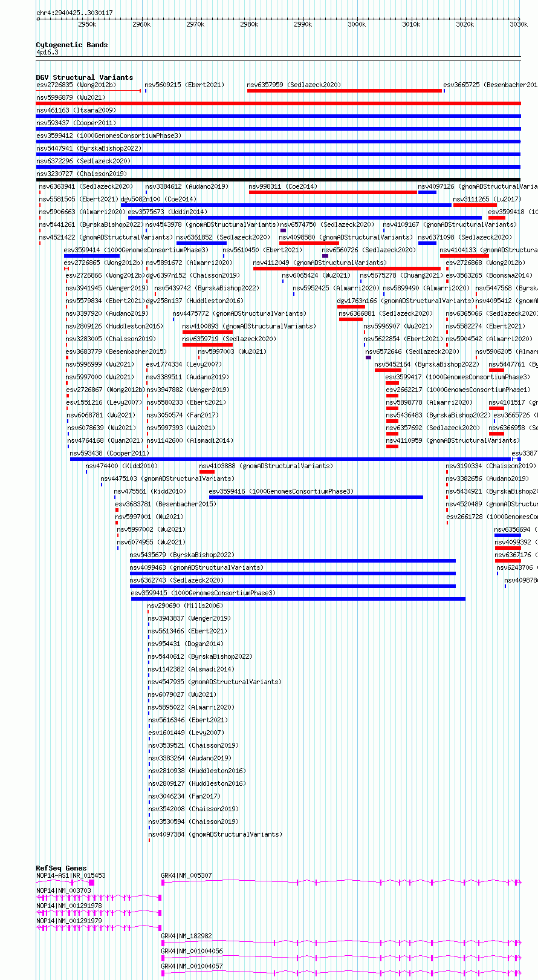538x980 pixels.
Task: Select esv3575673 (Uddin2014) label
Action: [x=167, y=212]
